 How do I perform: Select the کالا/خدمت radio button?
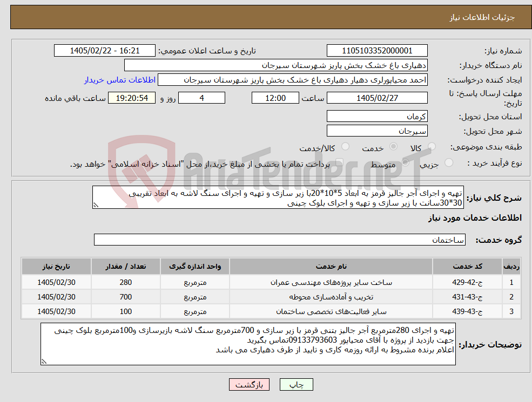tap(345, 146)
